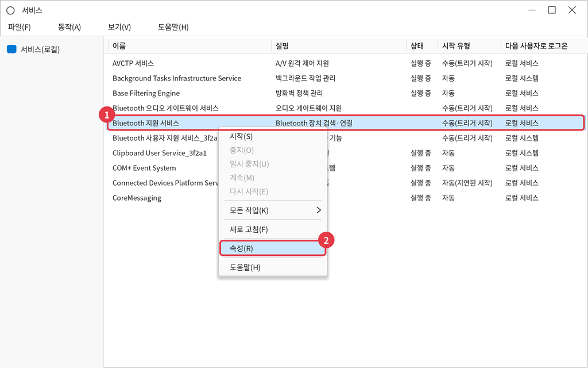
Task: Click the blue icon beside 서비스(로컬)
Action: coord(11,49)
